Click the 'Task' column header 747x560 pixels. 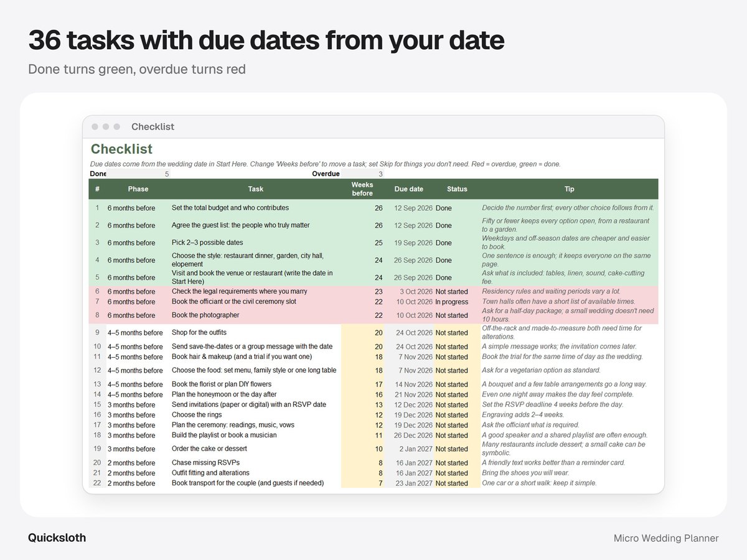click(x=255, y=189)
